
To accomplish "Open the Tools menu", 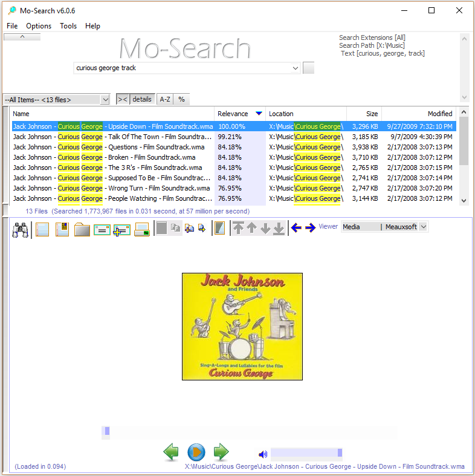I will point(68,26).
